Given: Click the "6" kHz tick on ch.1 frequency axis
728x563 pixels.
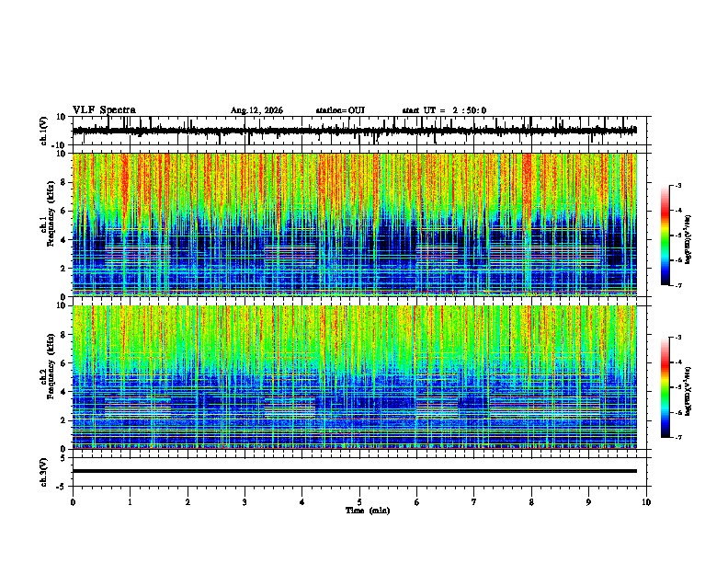Looking at the screenshot, I should 64,211.
